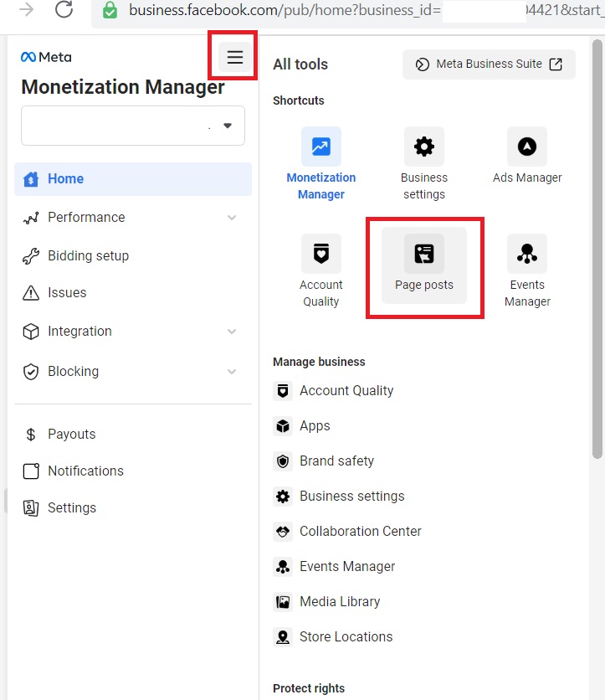Open Brand safety link
This screenshot has width=605, height=700.
(337, 461)
